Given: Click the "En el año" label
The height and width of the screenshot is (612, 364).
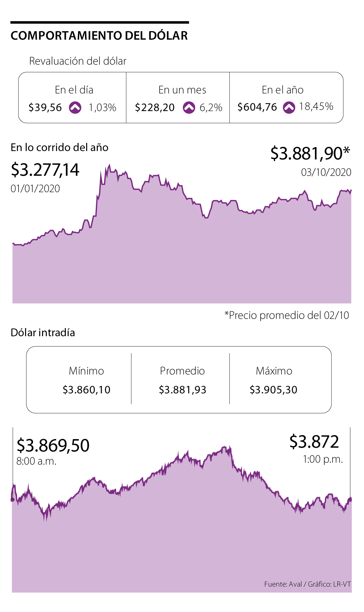Looking at the screenshot, I should [283, 90].
